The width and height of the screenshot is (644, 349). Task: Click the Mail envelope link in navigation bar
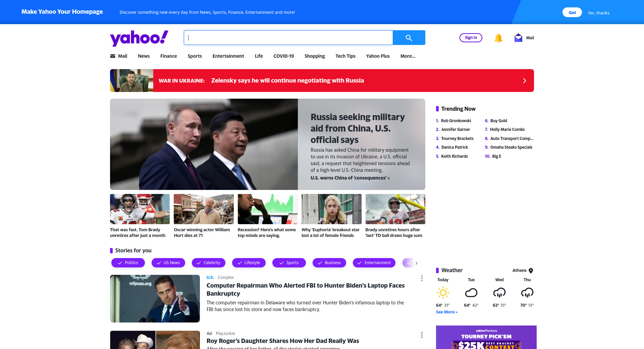click(119, 56)
